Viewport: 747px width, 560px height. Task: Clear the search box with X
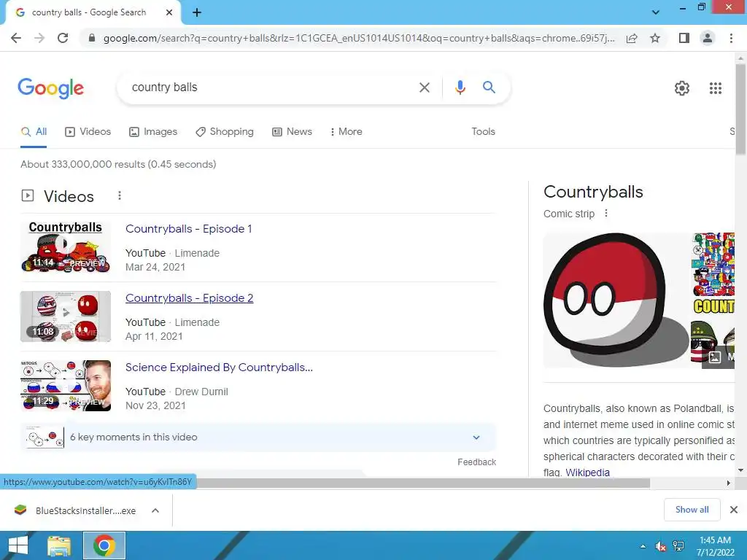(424, 87)
